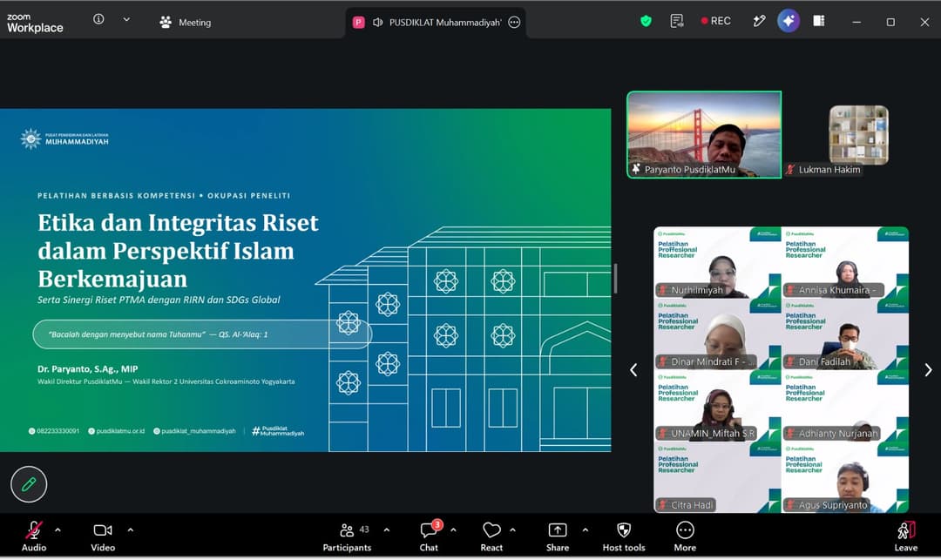Open the Participants panel

tap(347, 536)
